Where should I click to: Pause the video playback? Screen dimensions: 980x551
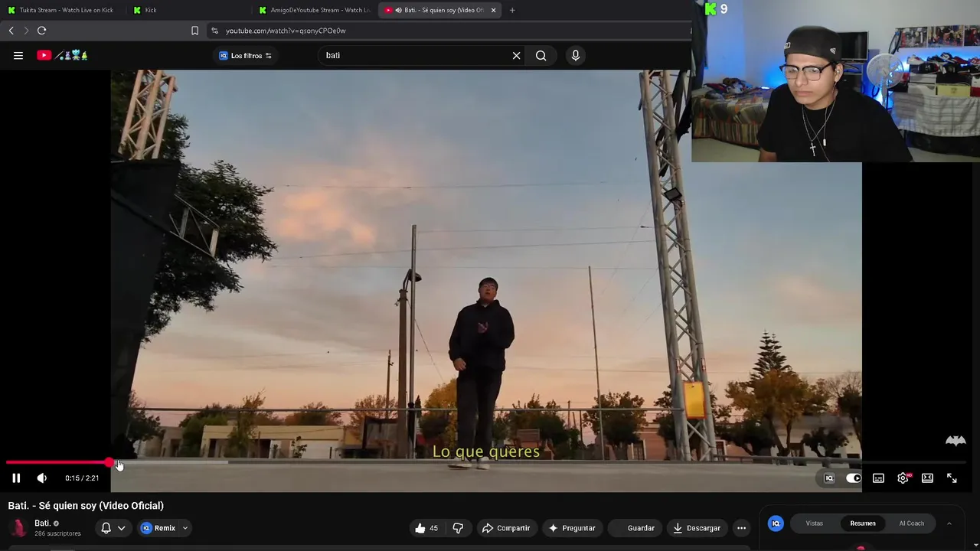[16, 478]
